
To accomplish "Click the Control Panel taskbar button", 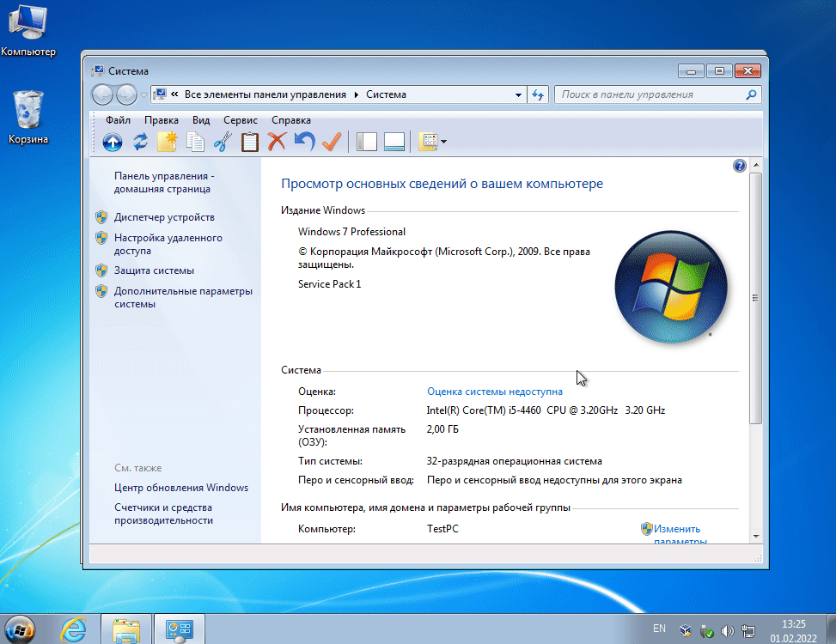I will pyautogui.click(x=179, y=629).
